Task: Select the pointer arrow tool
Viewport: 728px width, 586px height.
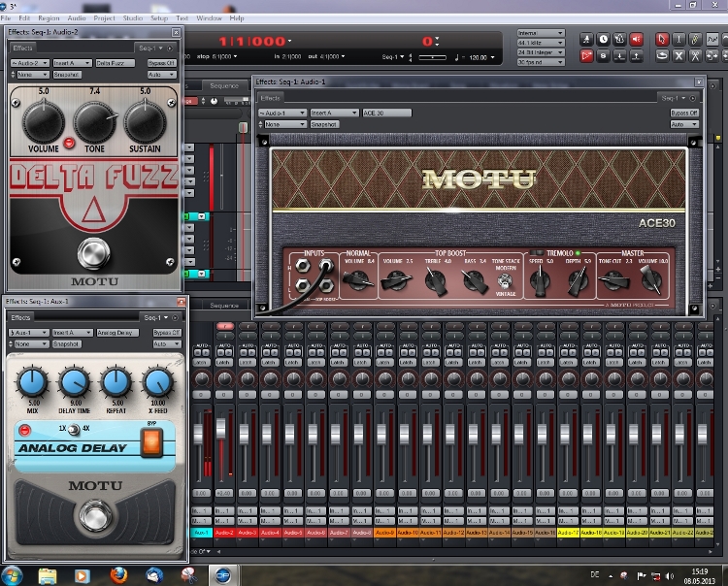Action: 662,40
